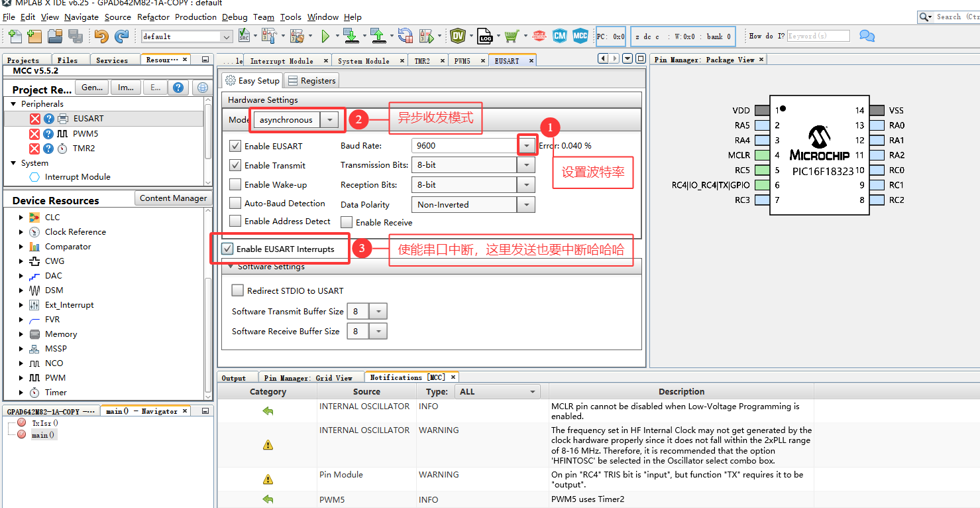Click the Debug Project icon
Viewport: 980px width, 508px height.
[426, 36]
